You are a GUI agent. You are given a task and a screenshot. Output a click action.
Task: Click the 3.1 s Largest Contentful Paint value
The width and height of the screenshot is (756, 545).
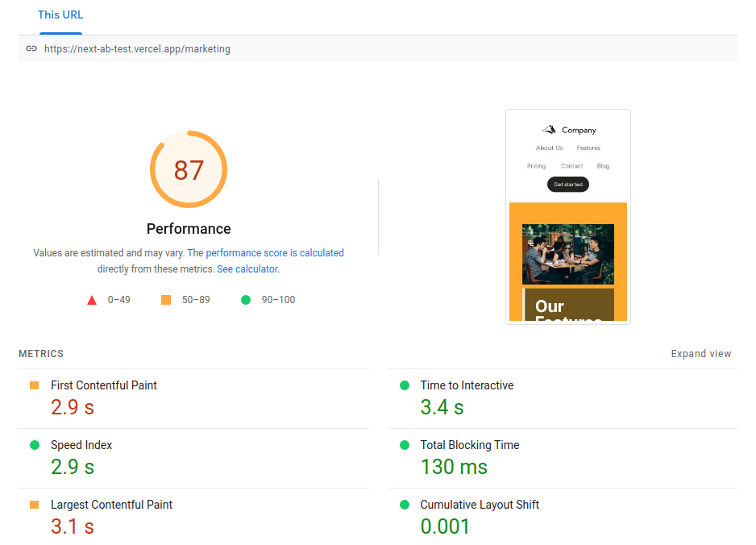click(x=73, y=526)
